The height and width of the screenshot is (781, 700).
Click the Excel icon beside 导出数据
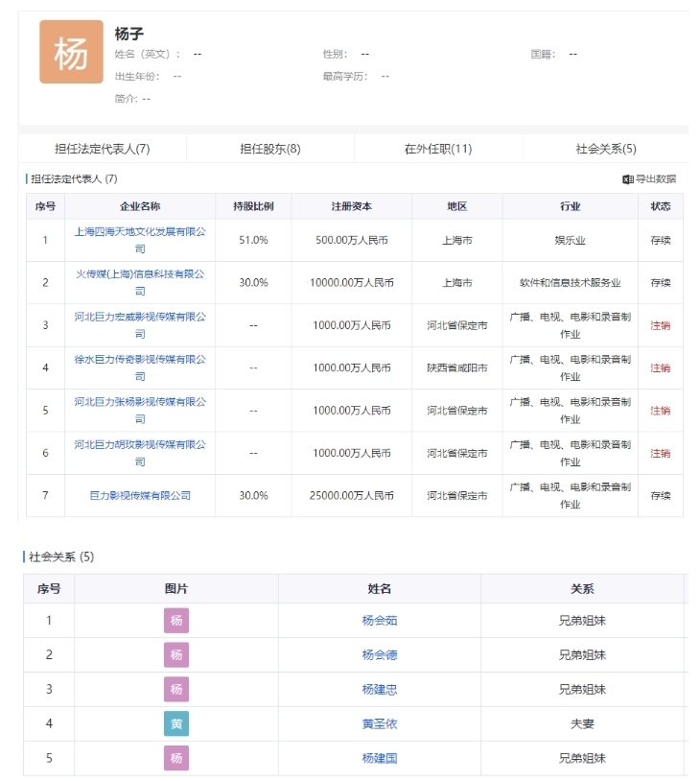click(628, 179)
